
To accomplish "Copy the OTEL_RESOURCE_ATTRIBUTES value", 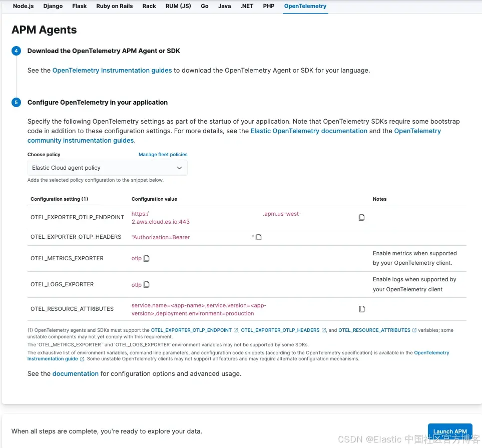I will (x=362, y=309).
